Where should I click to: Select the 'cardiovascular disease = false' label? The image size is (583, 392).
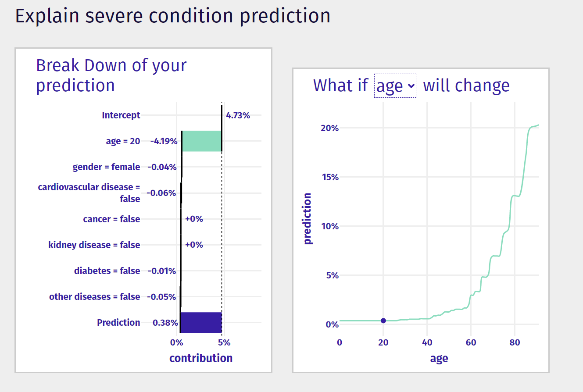(89, 193)
